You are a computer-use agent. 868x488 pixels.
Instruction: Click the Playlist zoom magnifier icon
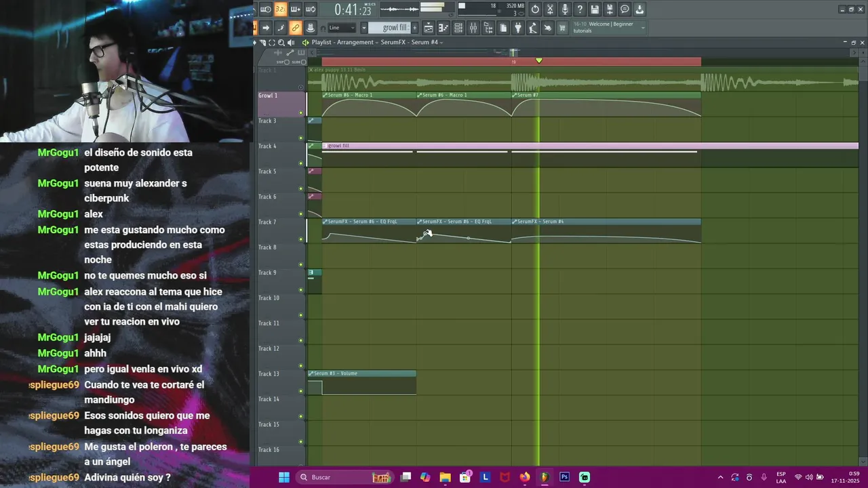(x=281, y=42)
